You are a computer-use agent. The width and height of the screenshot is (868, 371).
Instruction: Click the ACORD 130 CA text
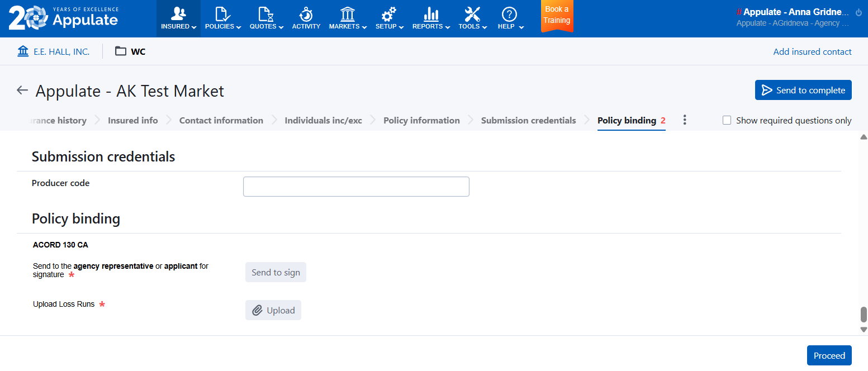click(x=60, y=245)
